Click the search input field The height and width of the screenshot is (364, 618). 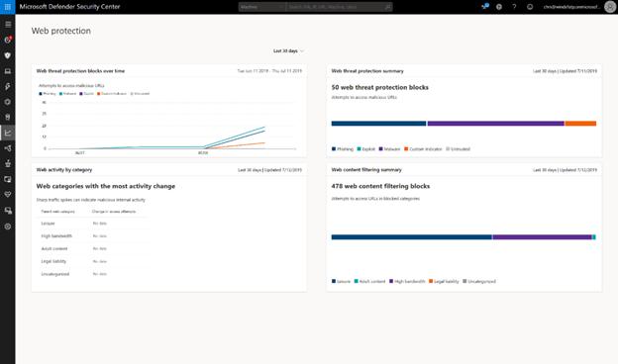[334, 7]
